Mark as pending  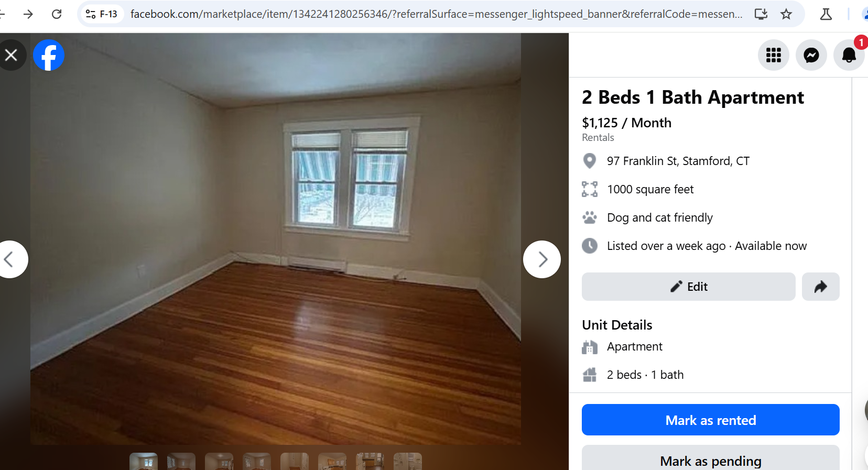711,458
